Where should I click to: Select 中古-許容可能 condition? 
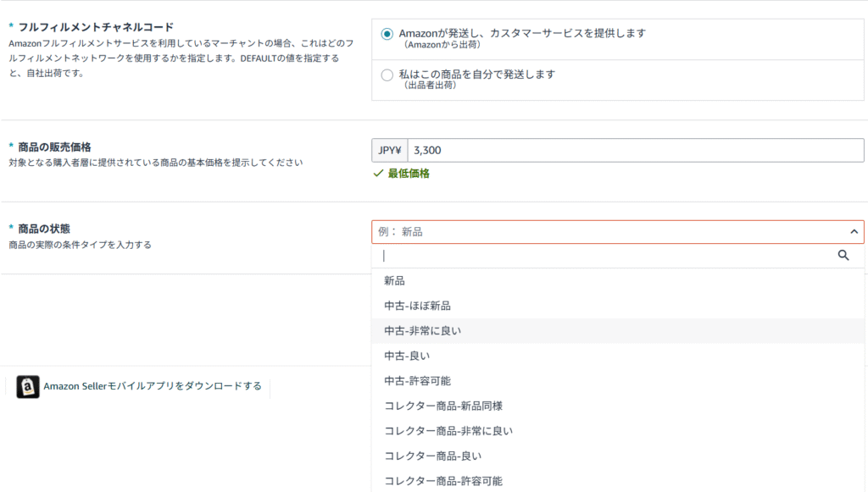(417, 381)
